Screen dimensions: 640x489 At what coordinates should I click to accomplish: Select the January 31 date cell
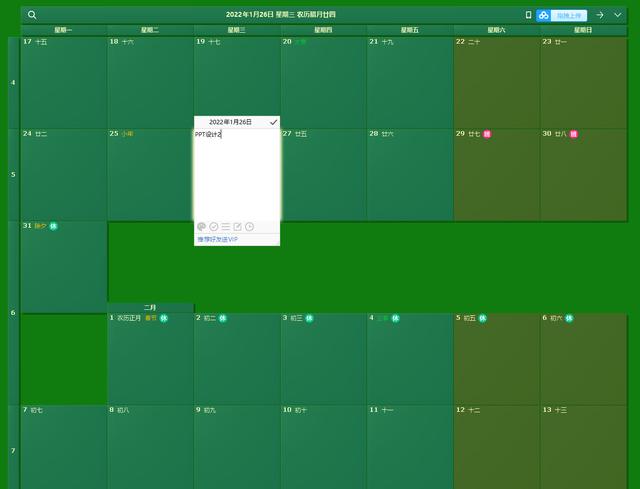64,265
